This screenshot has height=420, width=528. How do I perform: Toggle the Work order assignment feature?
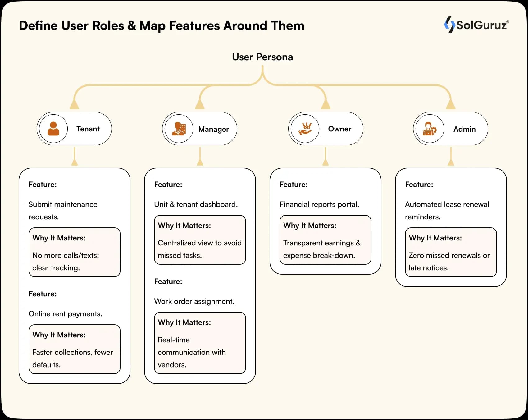coord(193,301)
